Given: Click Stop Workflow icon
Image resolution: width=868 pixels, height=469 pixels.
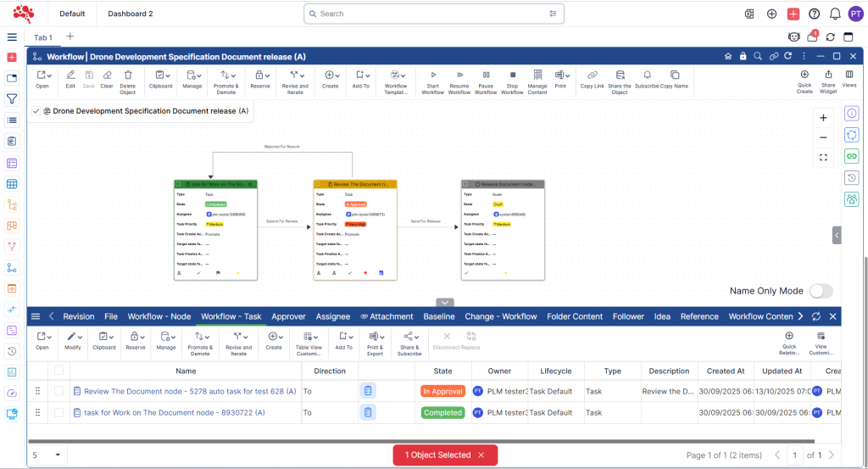Looking at the screenshot, I should click(x=512, y=75).
